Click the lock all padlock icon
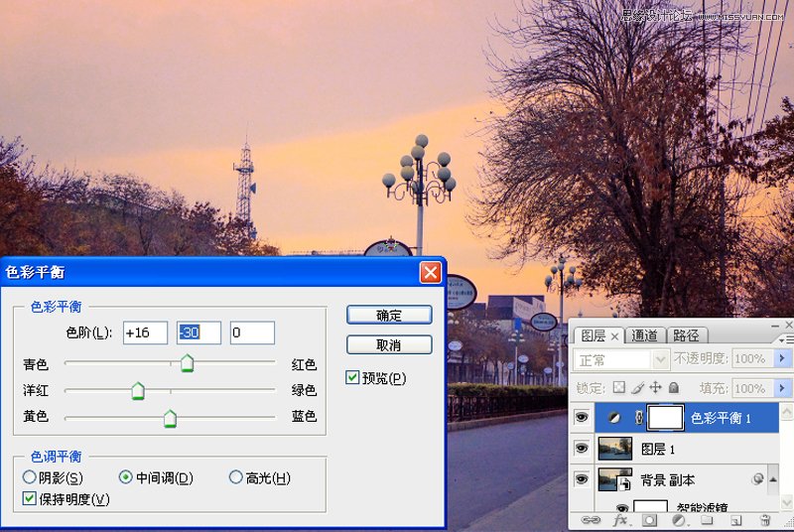 pos(674,388)
